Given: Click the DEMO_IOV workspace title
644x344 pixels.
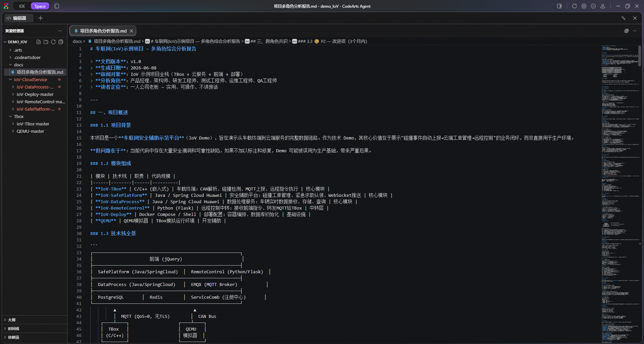Looking at the screenshot, I should [x=17, y=42].
